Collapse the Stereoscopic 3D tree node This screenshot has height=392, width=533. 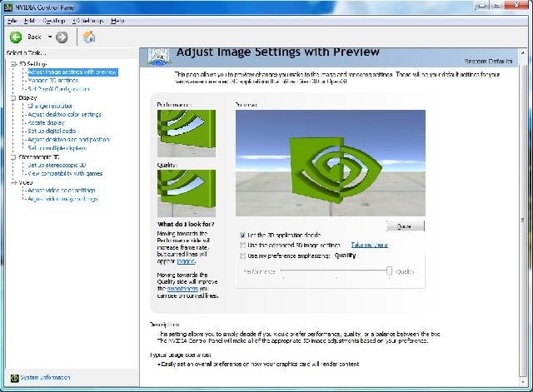pos(13,157)
